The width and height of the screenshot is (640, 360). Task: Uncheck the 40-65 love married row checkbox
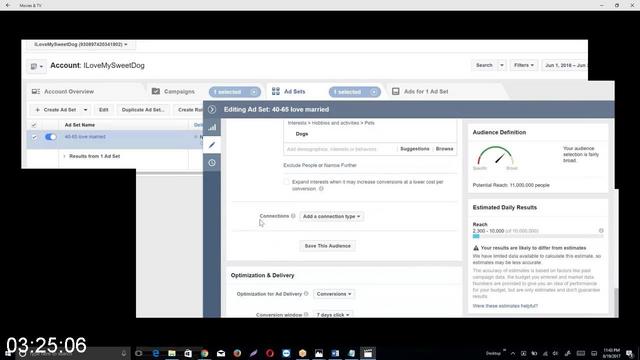(34, 137)
